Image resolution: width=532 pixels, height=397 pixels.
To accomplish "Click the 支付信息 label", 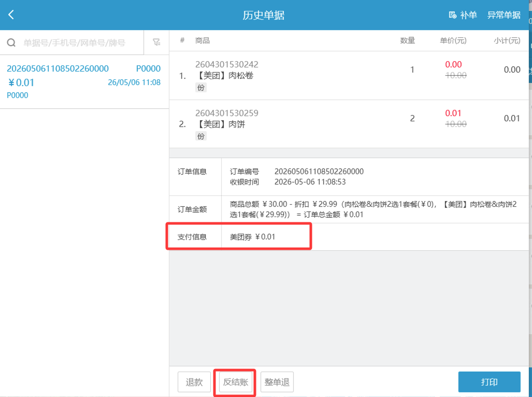I will (x=192, y=237).
